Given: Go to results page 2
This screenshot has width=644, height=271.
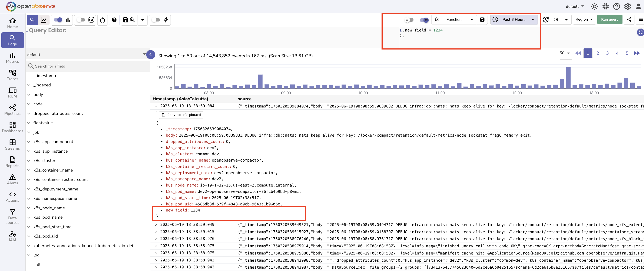Looking at the screenshot, I should point(598,53).
